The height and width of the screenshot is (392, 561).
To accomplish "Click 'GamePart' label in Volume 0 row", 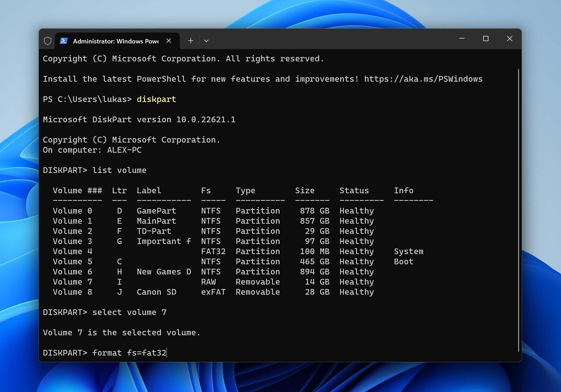I will point(156,211).
